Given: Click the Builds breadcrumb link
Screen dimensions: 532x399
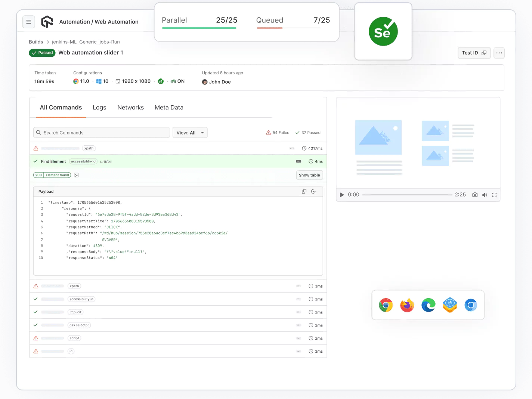Looking at the screenshot, I should click(36, 41).
